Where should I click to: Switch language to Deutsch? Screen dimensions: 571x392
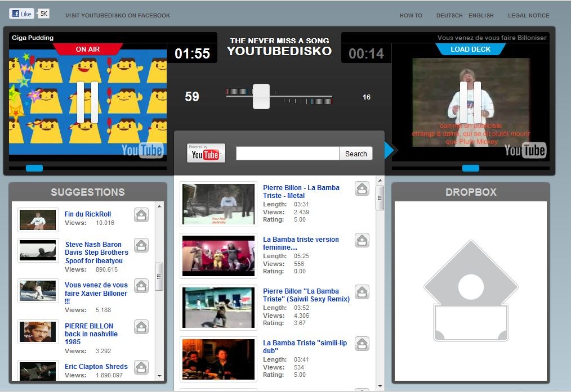coord(449,16)
